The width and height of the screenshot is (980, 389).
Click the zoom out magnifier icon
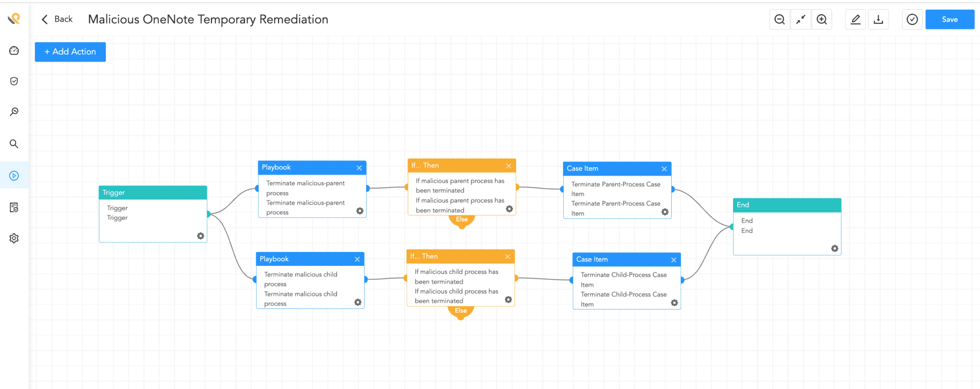[780, 20]
